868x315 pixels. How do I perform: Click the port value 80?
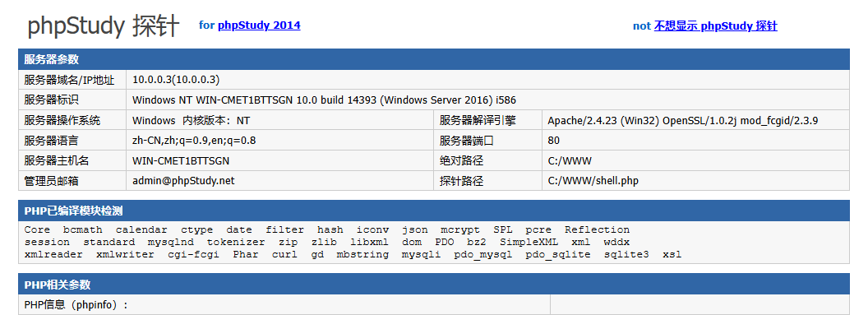click(553, 140)
